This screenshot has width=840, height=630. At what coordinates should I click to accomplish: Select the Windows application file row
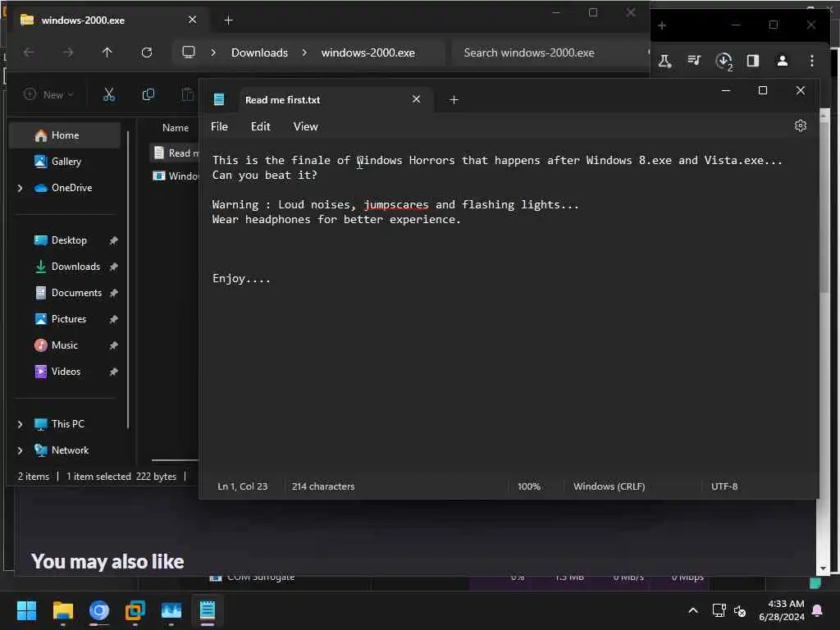click(175, 176)
